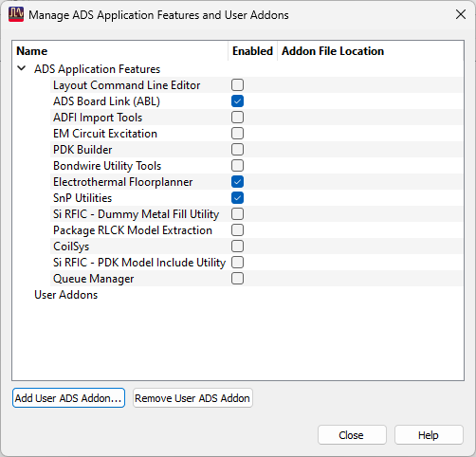Image resolution: width=476 pixels, height=457 pixels.
Task: Select the User Addons tree node
Action: click(x=65, y=295)
